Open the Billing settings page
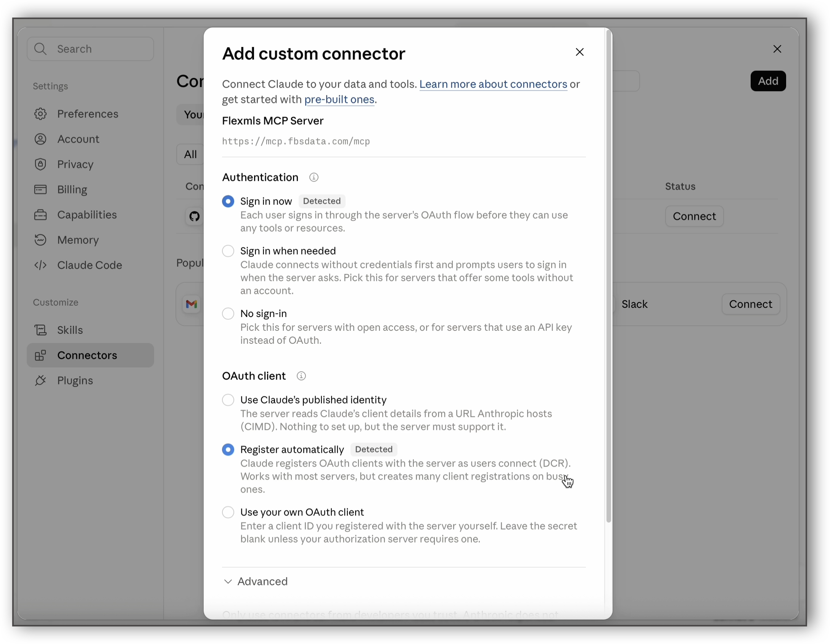Viewport: 830px width, 644px height. [90, 189]
